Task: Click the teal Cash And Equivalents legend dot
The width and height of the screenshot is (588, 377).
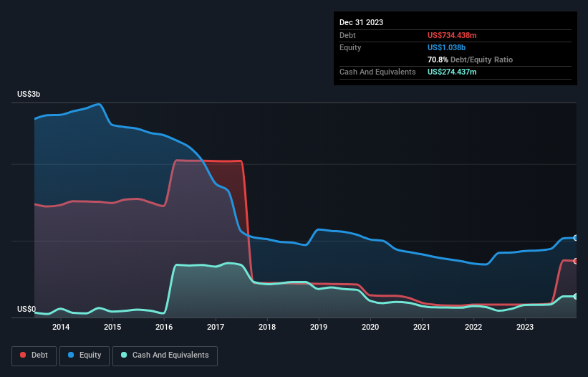Action: tap(124, 355)
